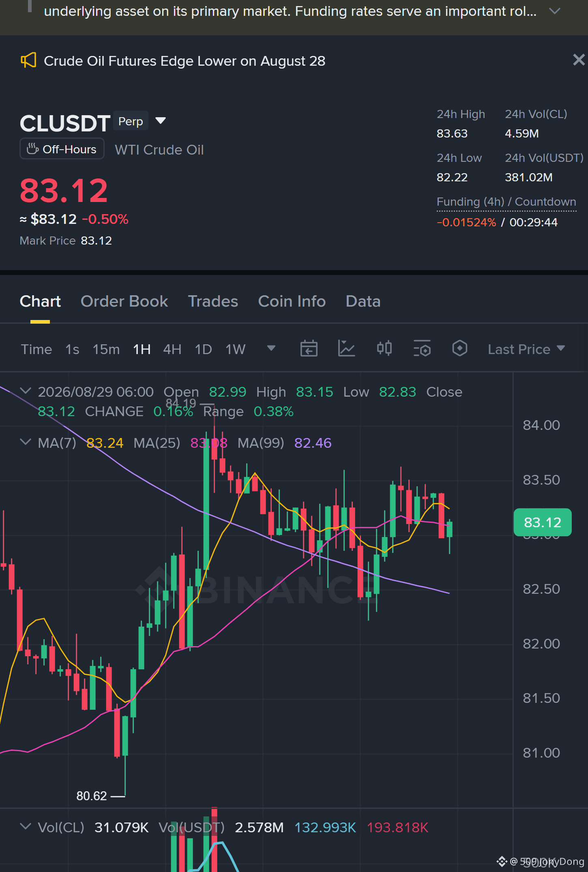
Task: Select the 1W chart interval
Action: pyautogui.click(x=236, y=349)
